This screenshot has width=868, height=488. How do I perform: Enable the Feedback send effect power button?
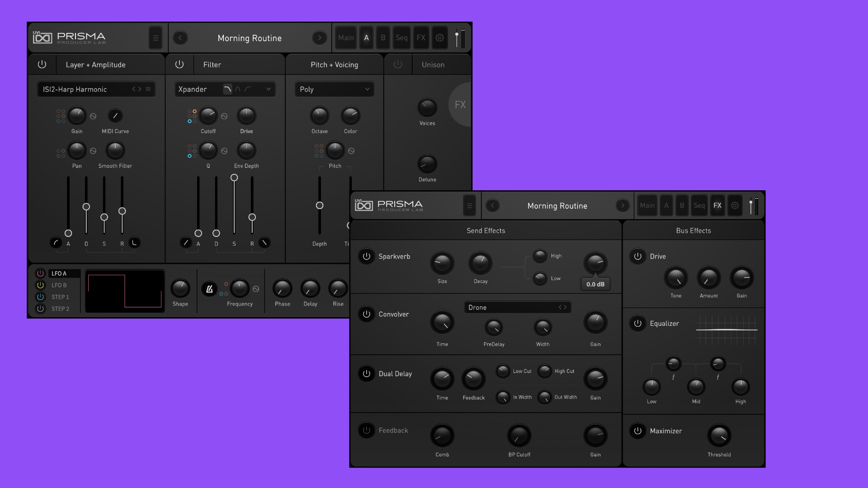(366, 430)
